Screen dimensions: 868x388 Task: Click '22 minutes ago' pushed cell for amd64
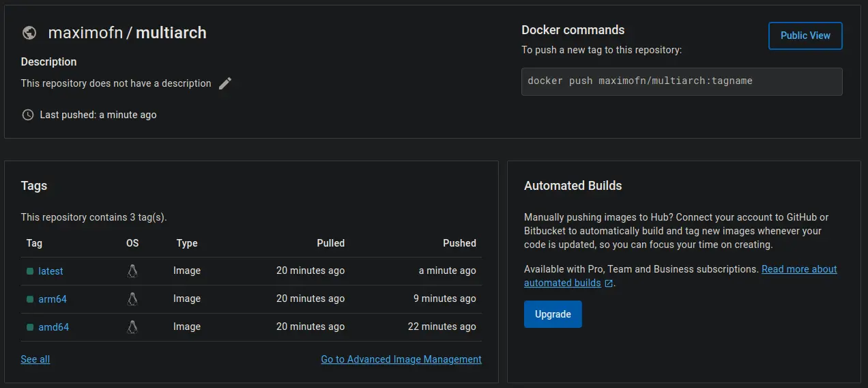pyautogui.click(x=442, y=327)
